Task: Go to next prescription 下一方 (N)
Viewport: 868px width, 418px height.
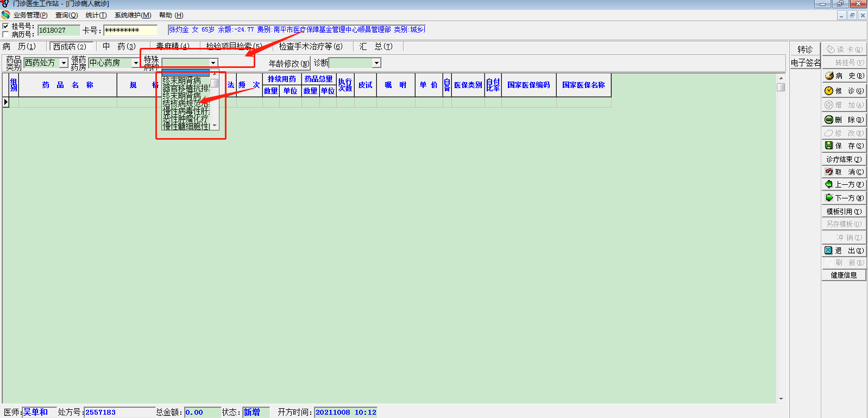Action: point(844,198)
